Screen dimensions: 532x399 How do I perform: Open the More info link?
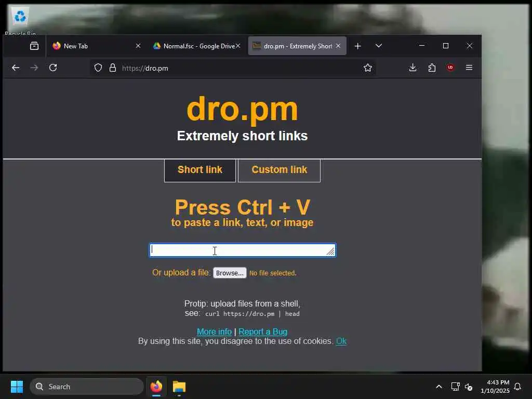[x=215, y=331]
